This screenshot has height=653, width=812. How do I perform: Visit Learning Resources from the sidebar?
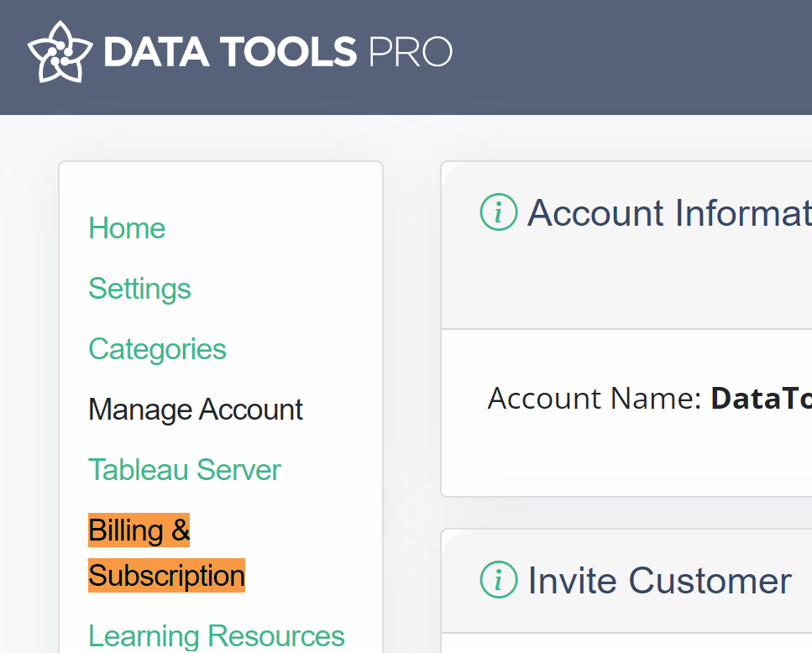217,636
